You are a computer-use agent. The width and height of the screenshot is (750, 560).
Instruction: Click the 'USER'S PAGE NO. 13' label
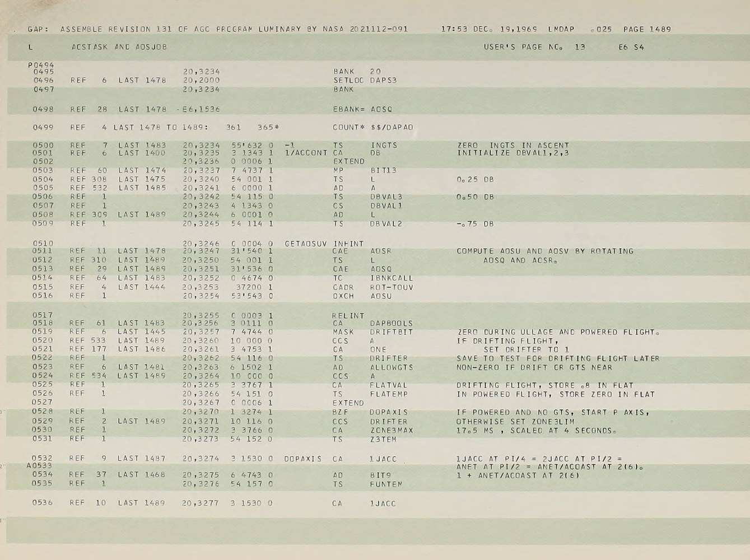tap(534, 47)
